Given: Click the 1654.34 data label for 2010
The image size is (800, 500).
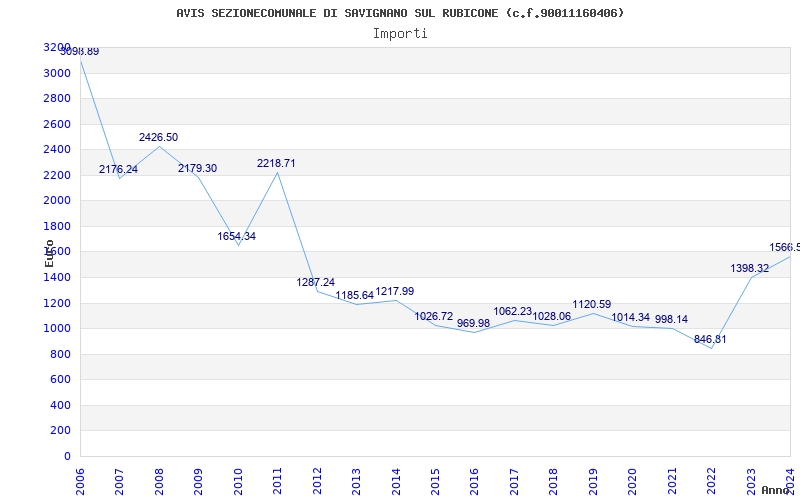Looking at the screenshot, I should tap(237, 236).
